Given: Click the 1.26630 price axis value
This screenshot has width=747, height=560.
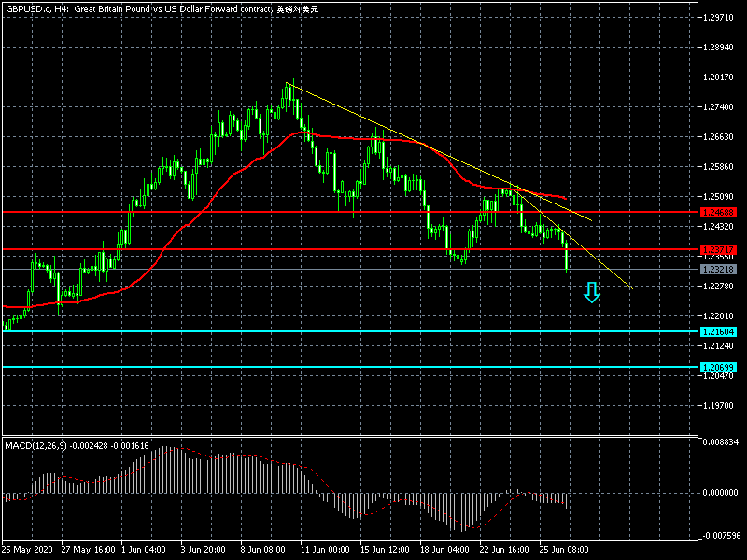Looking at the screenshot, I should coord(718,137).
